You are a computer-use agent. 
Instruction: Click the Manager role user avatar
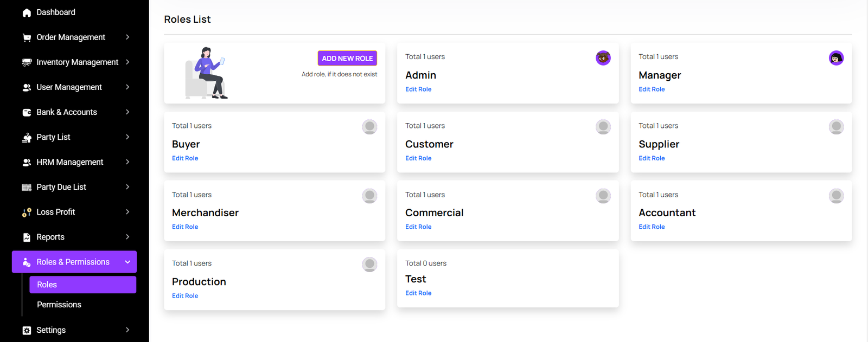click(836, 58)
